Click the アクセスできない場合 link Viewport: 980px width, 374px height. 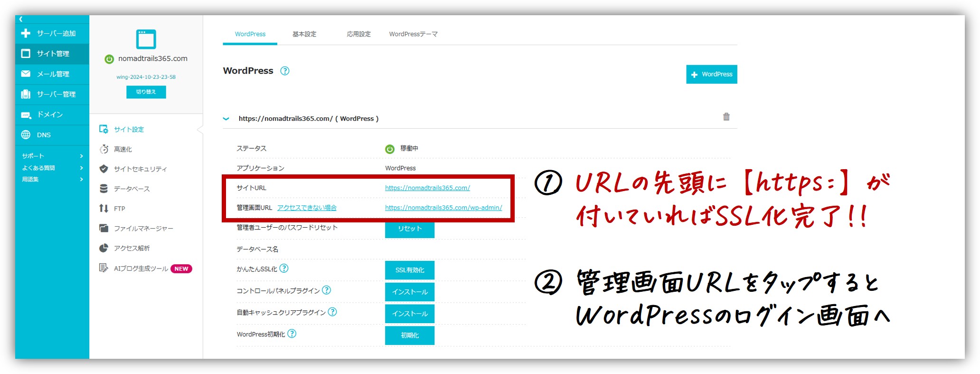pyautogui.click(x=307, y=208)
